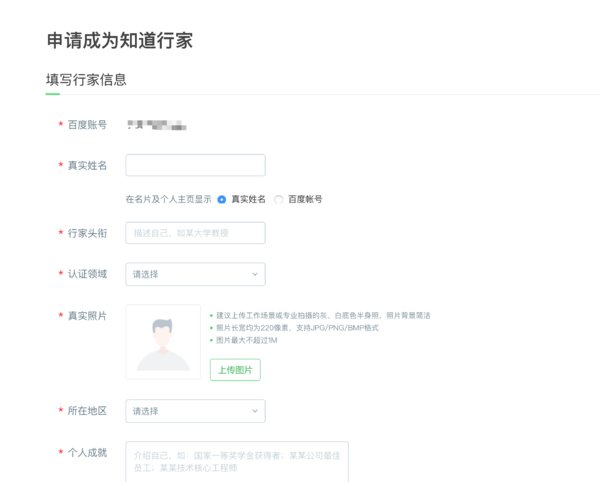This screenshot has width=600, height=482.
Task: Click the 上传图片 button
Action: click(235, 370)
